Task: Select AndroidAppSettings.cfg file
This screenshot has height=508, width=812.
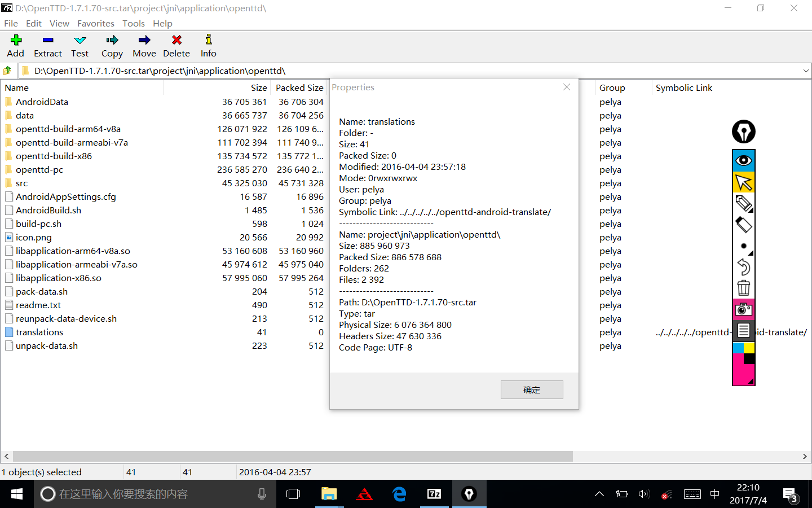Action: [65, 196]
